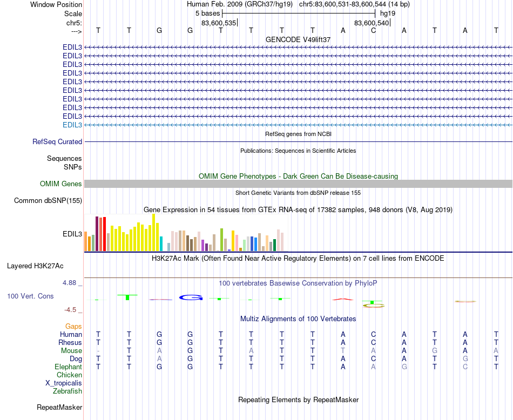Open the OMIM Genes track label
513x420 pixels.
click(61, 184)
